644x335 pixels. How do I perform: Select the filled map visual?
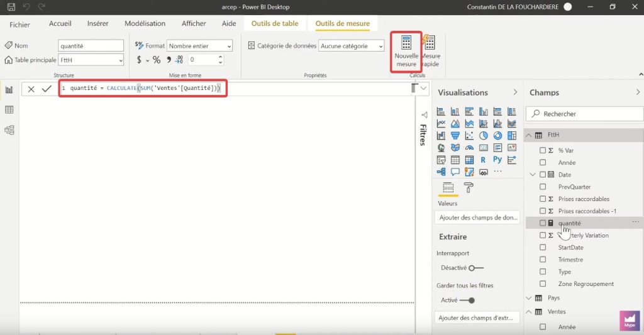click(x=455, y=148)
